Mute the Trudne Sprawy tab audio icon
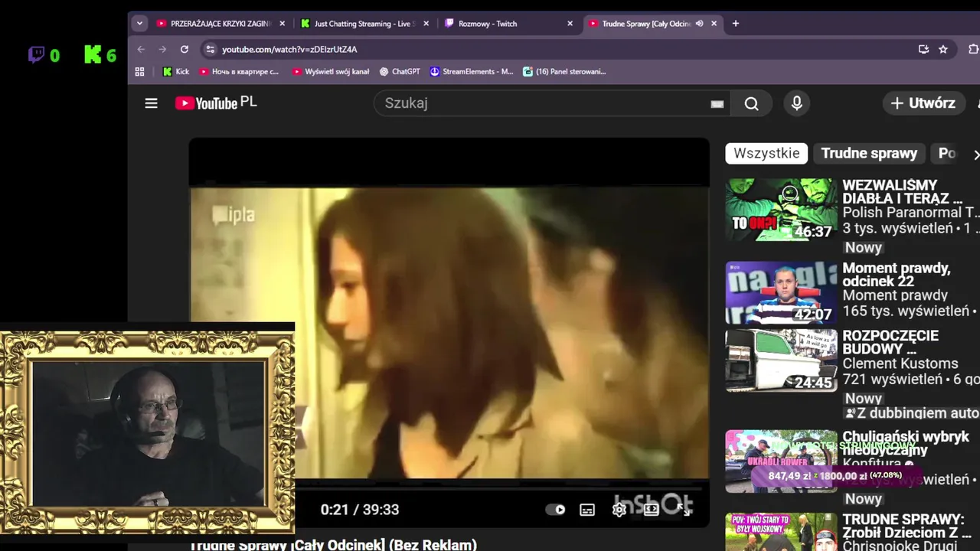Image resolution: width=980 pixels, height=551 pixels. tap(699, 24)
